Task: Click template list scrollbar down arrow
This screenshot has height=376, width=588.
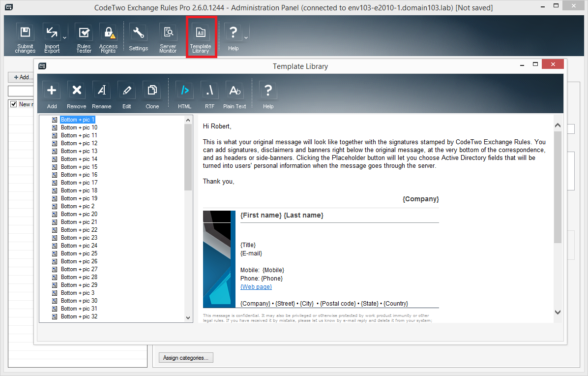Action: pyautogui.click(x=188, y=318)
